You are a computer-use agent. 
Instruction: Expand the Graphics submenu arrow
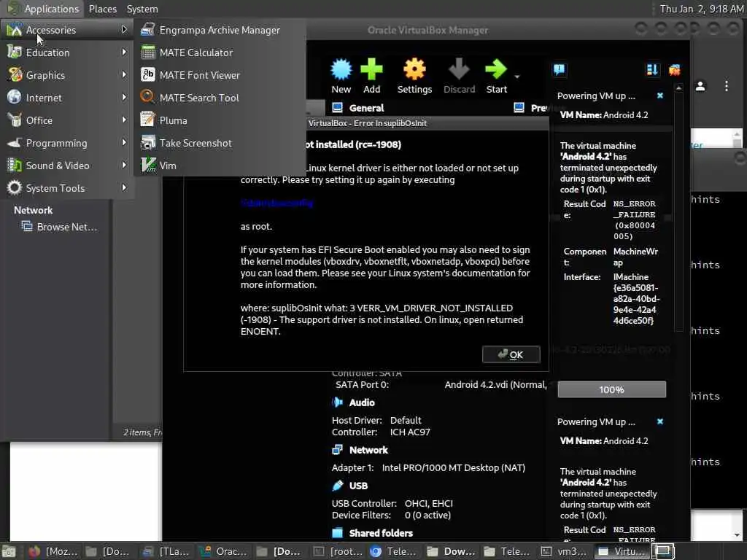tap(124, 75)
